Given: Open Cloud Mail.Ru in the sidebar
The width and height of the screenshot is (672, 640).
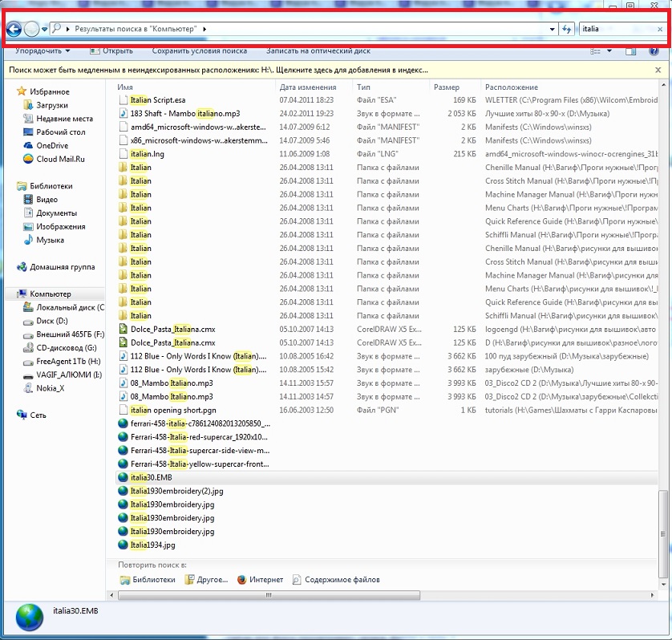Looking at the screenshot, I should pos(59,159).
